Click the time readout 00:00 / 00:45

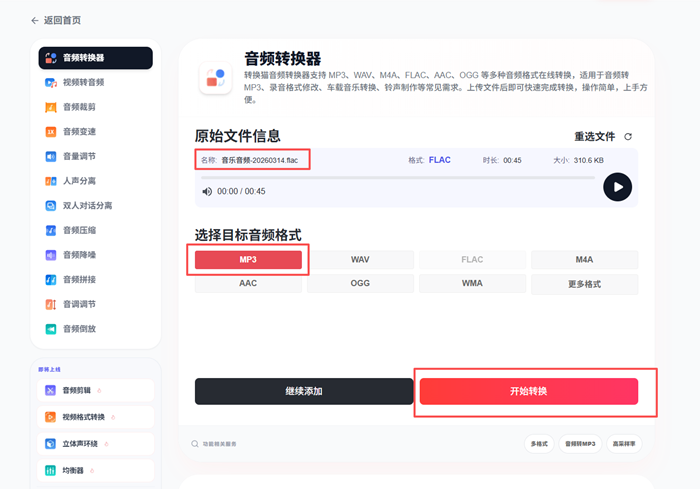pos(241,192)
